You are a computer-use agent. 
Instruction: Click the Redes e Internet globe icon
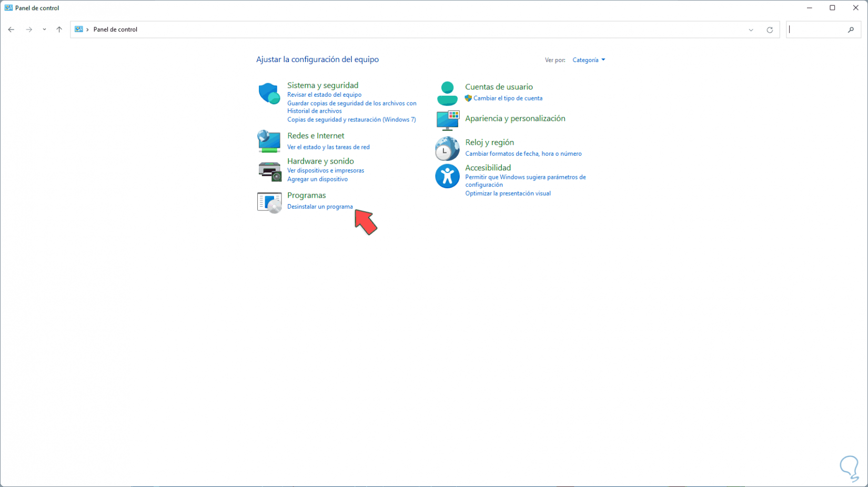click(x=269, y=141)
